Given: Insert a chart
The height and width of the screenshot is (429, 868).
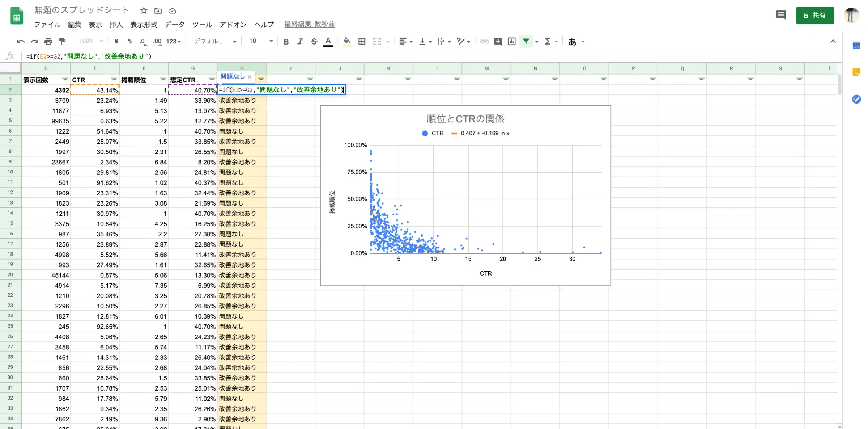Looking at the screenshot, I should 511,41.
